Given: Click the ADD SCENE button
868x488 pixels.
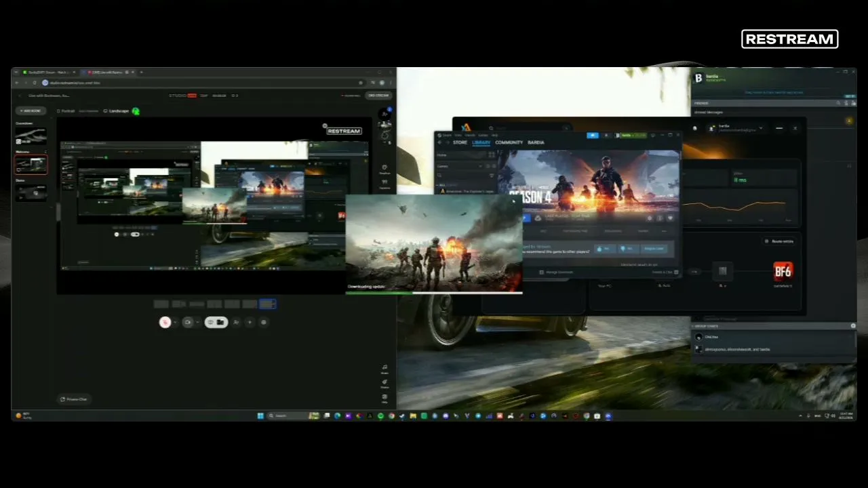Looking at the screenshot, I should click(x=31, y=110).
